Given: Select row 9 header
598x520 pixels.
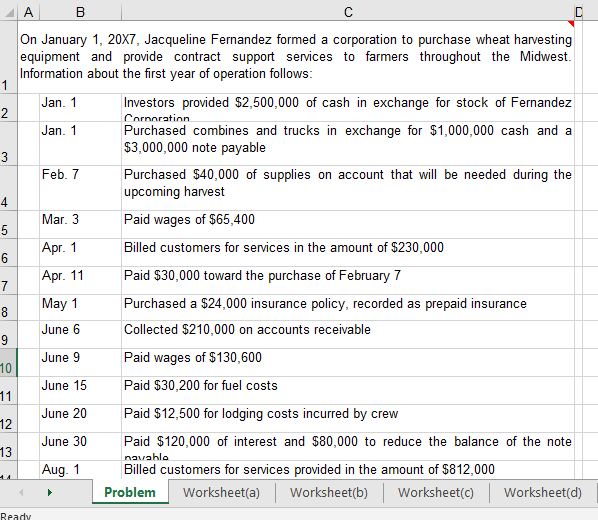Looking at the screenshot, I should coord(8,334).
